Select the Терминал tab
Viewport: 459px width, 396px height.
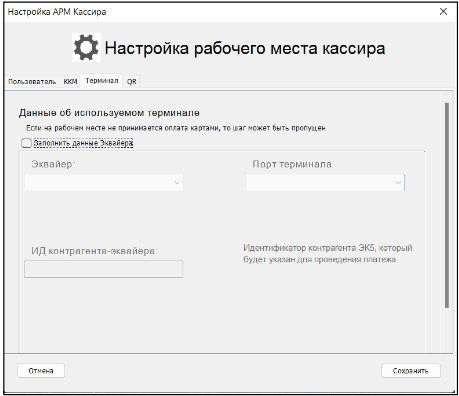[102, 81]
